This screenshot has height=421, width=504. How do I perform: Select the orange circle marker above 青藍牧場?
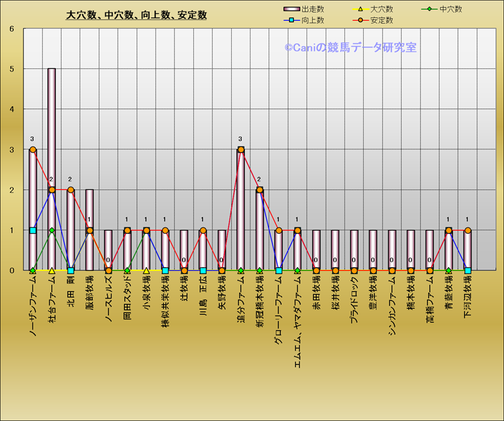click(x=449, y=230)
